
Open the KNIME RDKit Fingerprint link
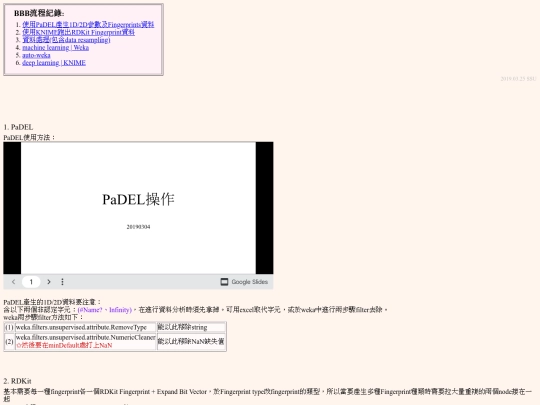click(79, 32)
